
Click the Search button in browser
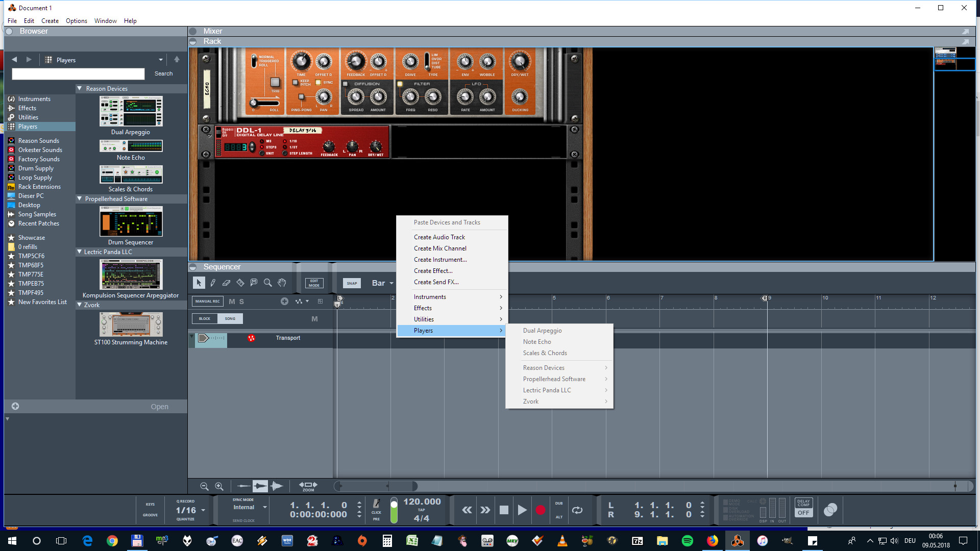click(x=163, y=74)
